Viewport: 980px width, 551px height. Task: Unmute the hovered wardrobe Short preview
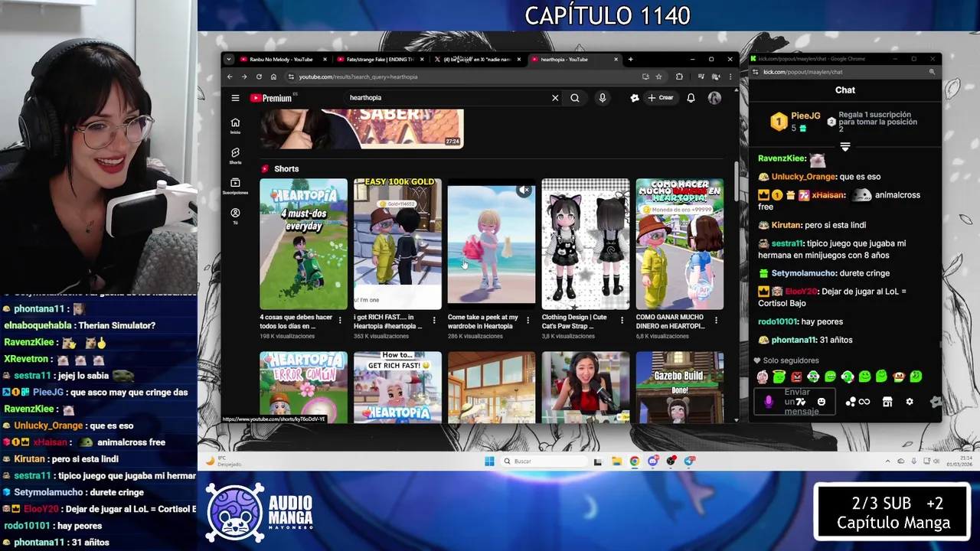(524, 190)
